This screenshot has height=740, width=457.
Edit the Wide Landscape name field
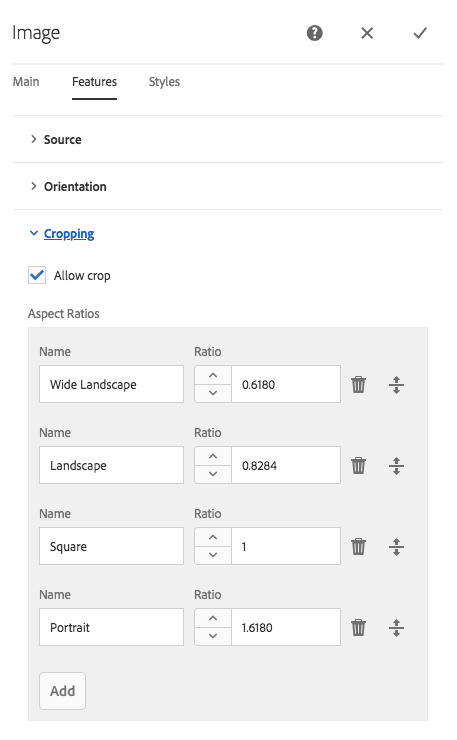111,384
